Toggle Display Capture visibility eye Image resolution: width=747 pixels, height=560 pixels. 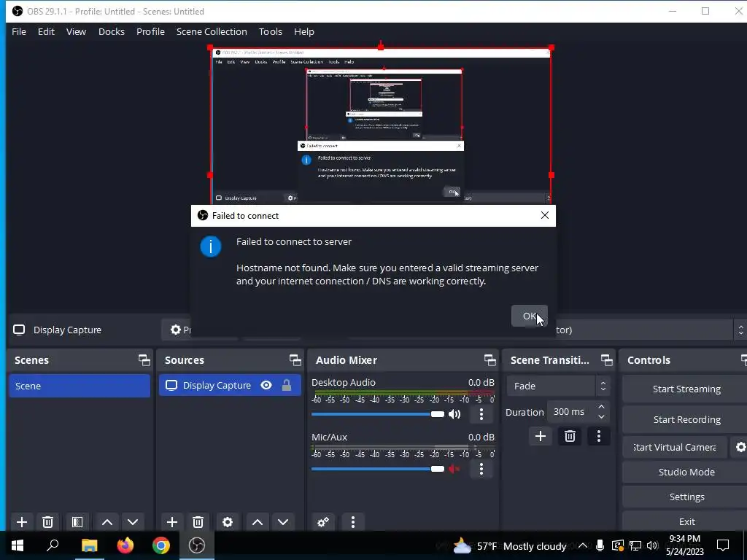[266, 385]
